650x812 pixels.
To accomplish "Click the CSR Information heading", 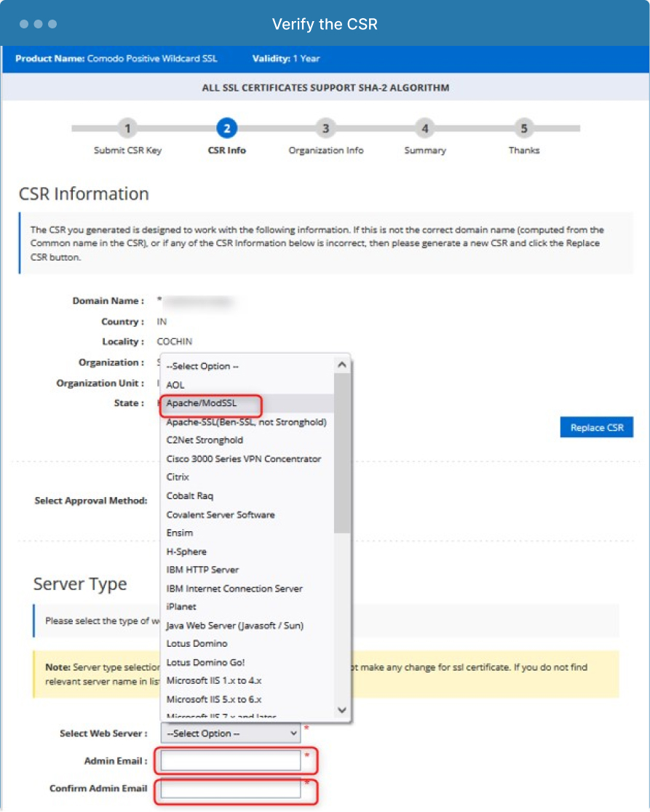I will point(84,194).
